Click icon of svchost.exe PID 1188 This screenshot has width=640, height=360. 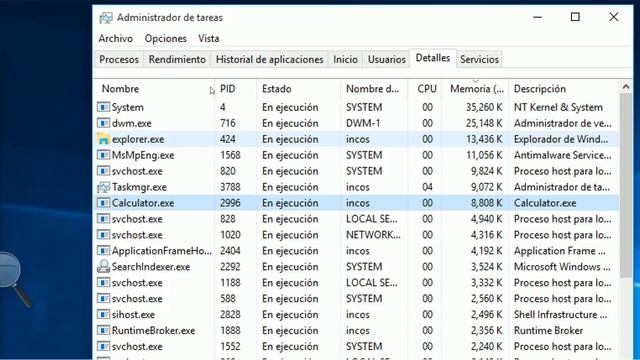tap(103, 282)
